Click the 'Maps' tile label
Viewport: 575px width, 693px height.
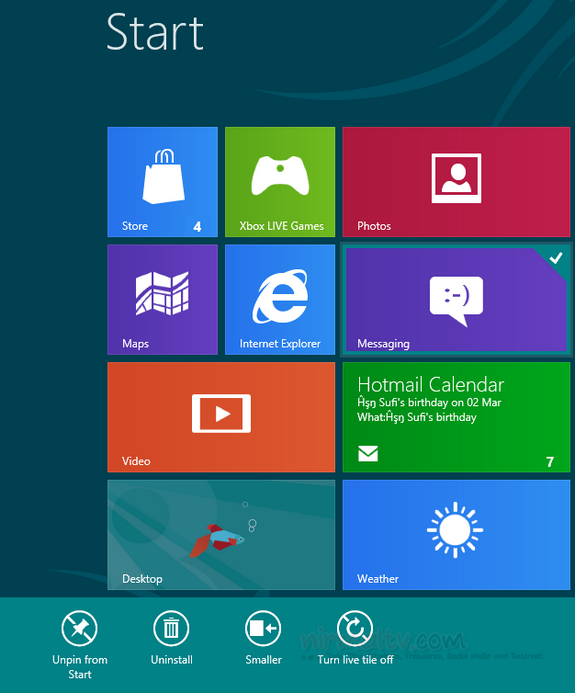click(135, 344)
